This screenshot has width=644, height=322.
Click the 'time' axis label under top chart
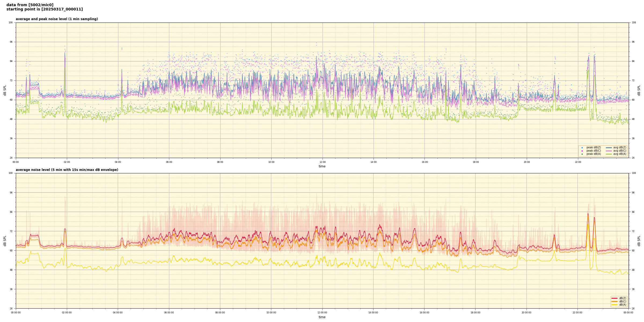point(322,166)
